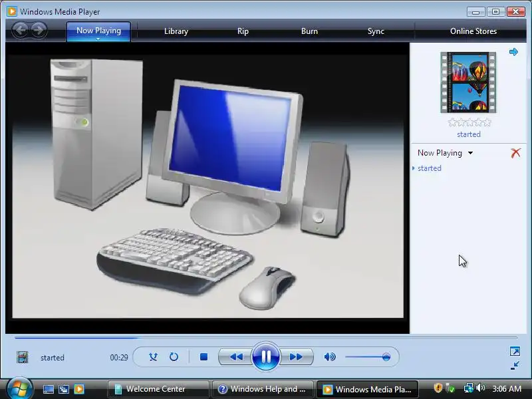The image size is (532, 399).
Task: Pause the playing video
Action: pyautogui.click(x=266, y=356)
